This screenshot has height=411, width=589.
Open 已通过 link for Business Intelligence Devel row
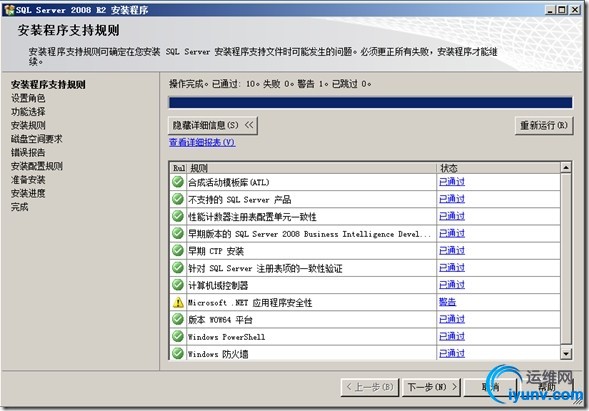452,233
